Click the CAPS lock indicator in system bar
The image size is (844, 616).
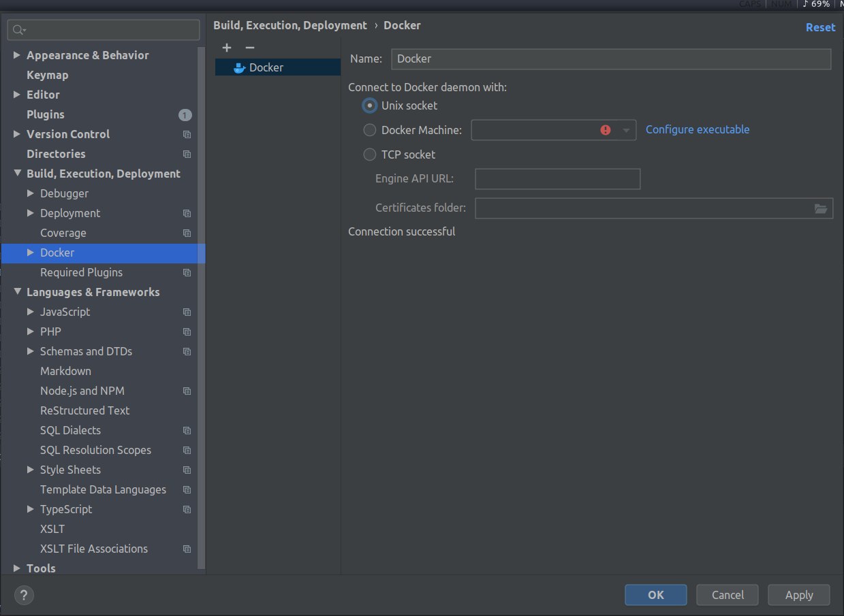click(751, 4)
